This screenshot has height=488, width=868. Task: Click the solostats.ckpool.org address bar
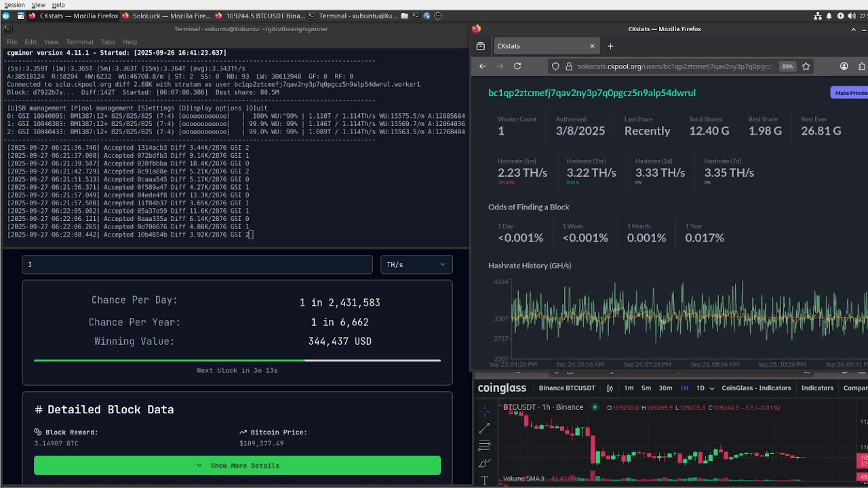point(674,66)
